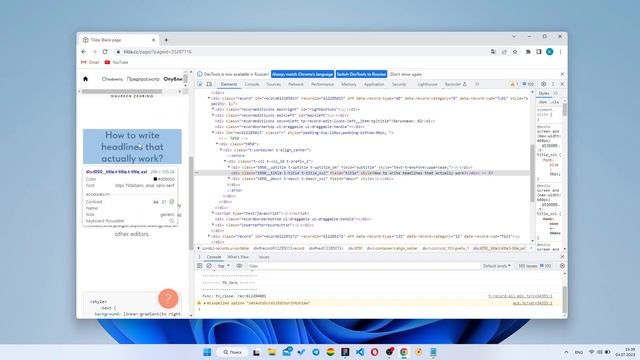Open the Performance tab
The height and width of the screenshot is (360, 640).
322,84
